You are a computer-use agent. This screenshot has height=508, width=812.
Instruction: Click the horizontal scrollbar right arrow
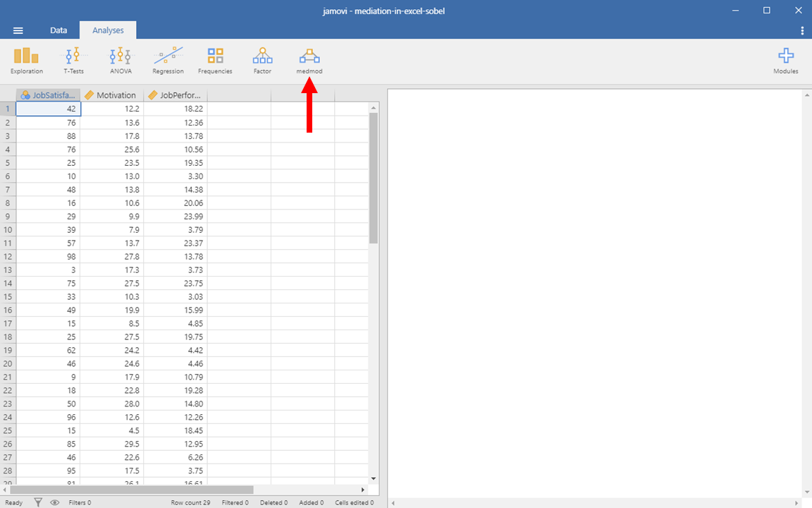pos(363,490)
